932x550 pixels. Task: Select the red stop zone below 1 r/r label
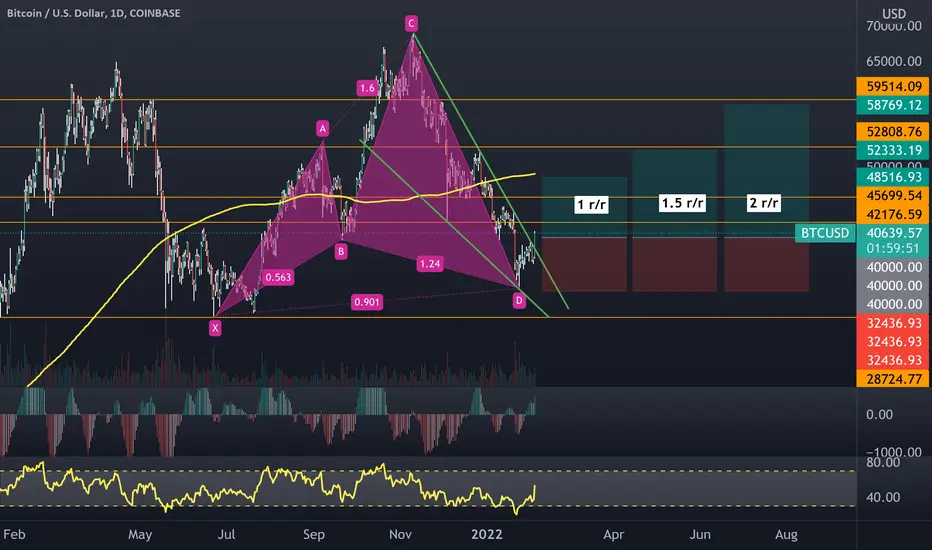click(x=584, y=264)
